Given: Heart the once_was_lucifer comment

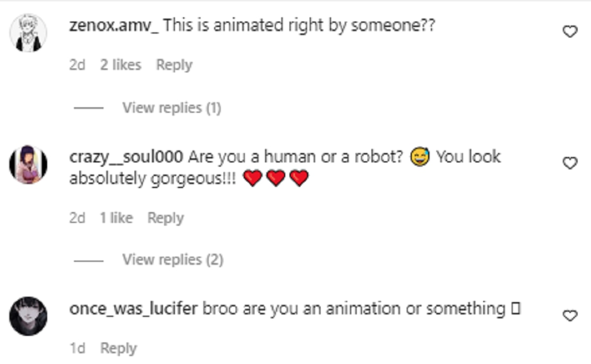Looking at the screenshot, I should pos(570,316).
